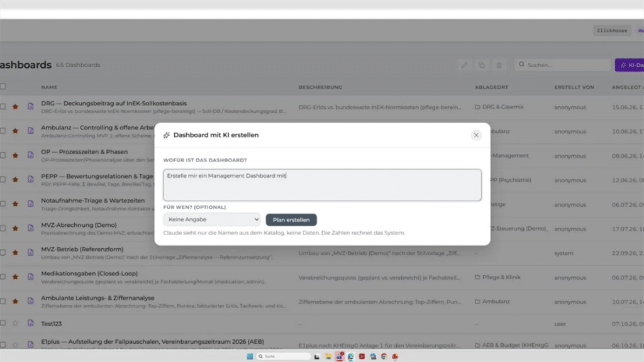Open Medikationsgaben (Closed-Loop) dashboard
Viewport: 644px width, 362px height.
click(89, 273)
